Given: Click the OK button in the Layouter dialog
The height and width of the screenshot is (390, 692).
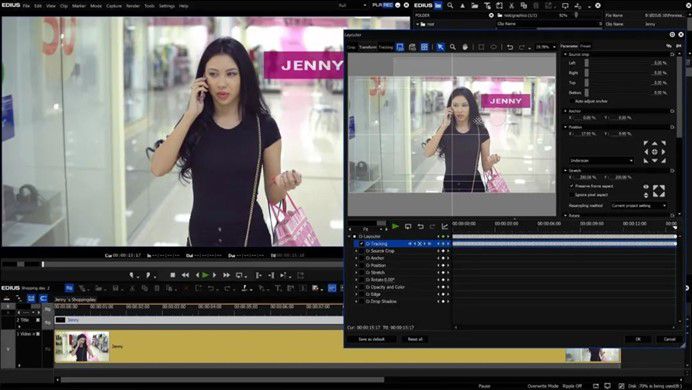Looking at the screenshot, I should 638,339.
